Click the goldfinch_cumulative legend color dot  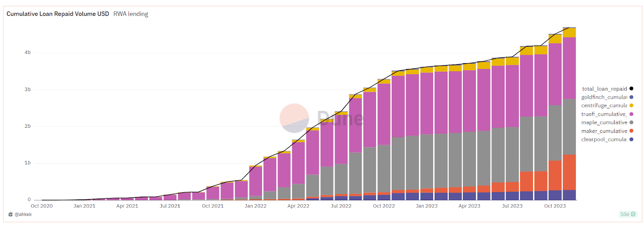pos(631,97)
